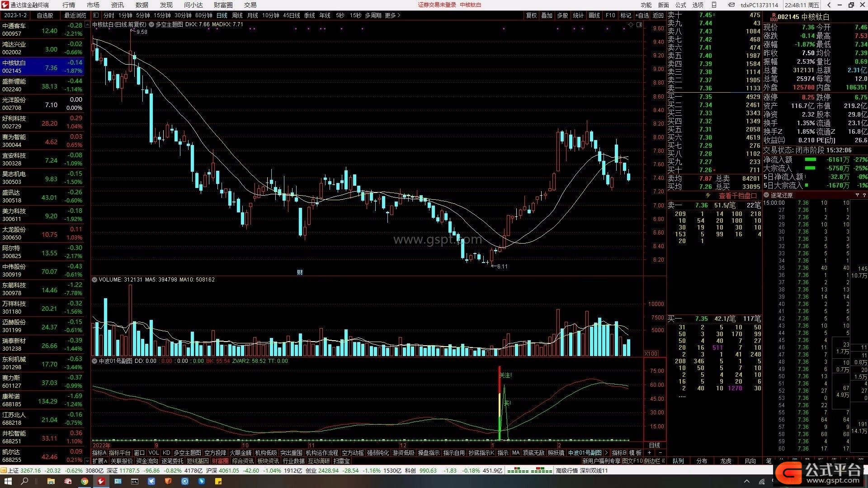The width and height of the screenshot is (868, 488).
Task: Open Windows search from the taskbar
Action: coord(25,482)
